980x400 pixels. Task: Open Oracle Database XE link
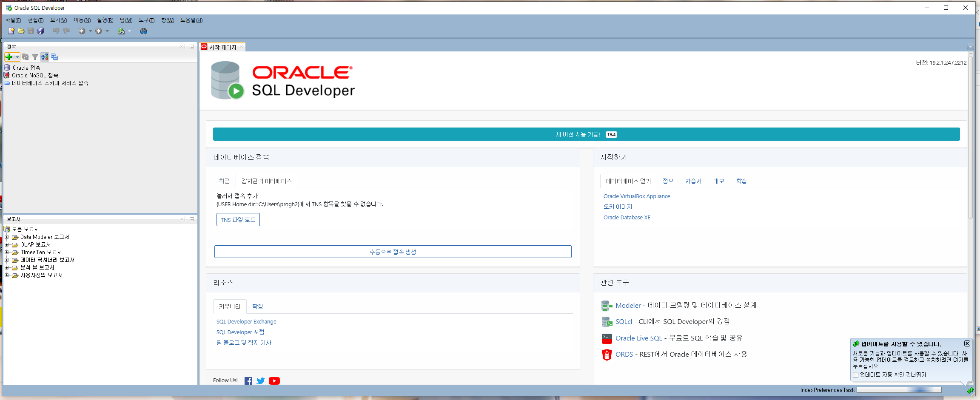point(627,218)
